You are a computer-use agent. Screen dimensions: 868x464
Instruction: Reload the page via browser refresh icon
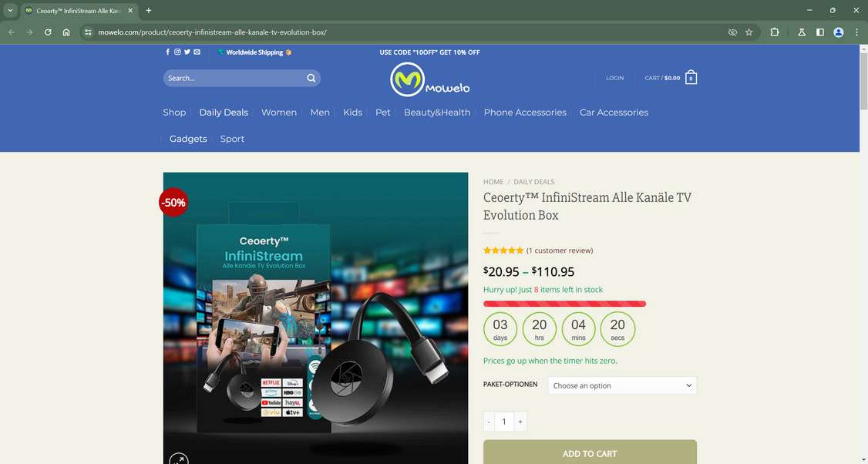(47, 32)
